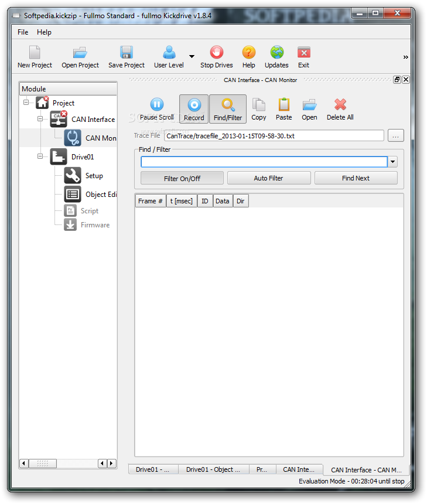Image resolution: width=427 pixels, height=504 pixels.
Task: Collapse the CAN Interface tree node
Action: 40,119
